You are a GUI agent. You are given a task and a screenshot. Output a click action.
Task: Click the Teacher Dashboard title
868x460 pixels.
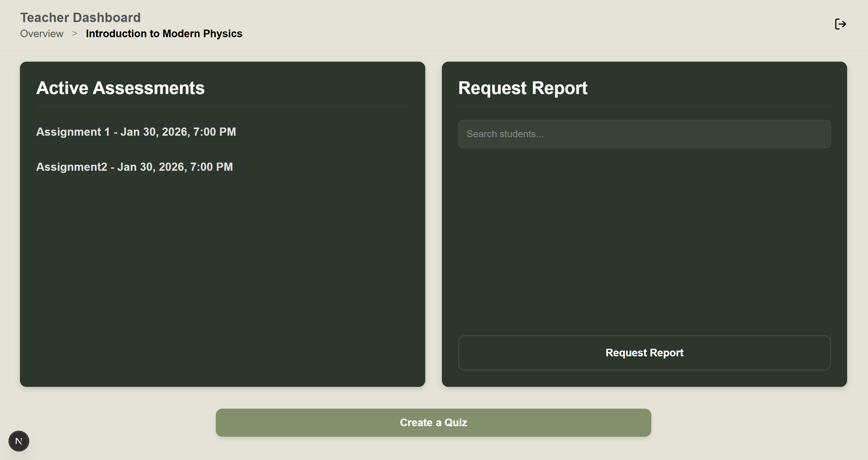click(80, 18)
